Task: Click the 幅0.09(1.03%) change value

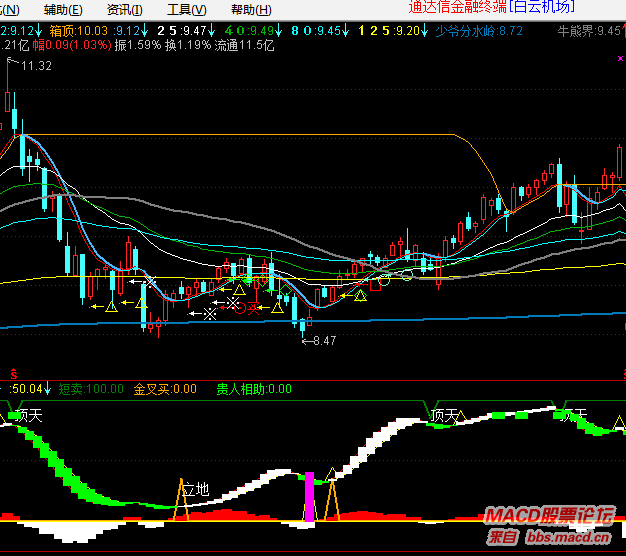Action: pyautogui.click(x=72, y=45)
